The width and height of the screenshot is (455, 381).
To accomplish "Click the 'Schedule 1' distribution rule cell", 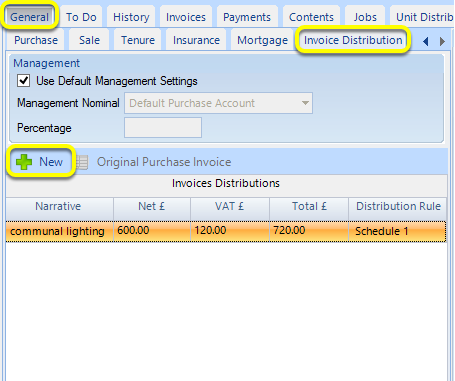I will [398, 231].
